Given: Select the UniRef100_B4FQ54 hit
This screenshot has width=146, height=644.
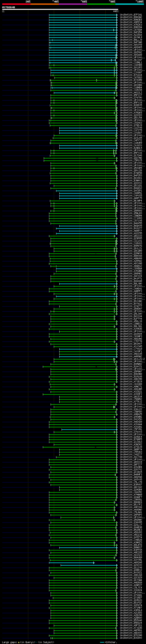Looking at the screenshot, I should (131, 32).
